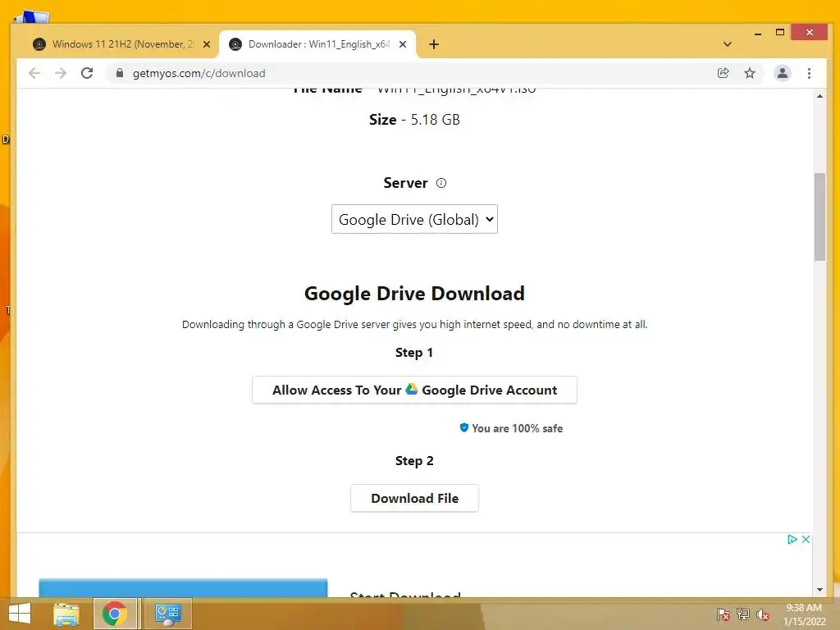The height and width of the screenshot is (630, 840).
Task: Click the padlock site info icon
Action: click(120, 73)
